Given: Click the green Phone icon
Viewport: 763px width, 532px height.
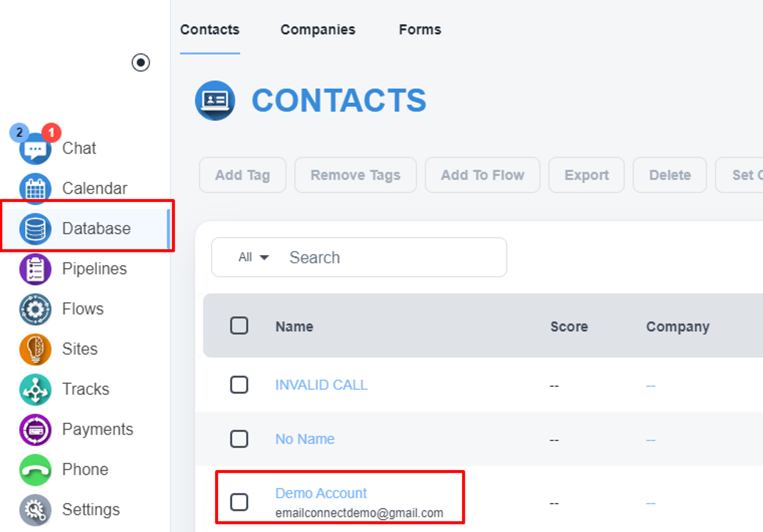Looking at the screenshot, I should [35, 470].
